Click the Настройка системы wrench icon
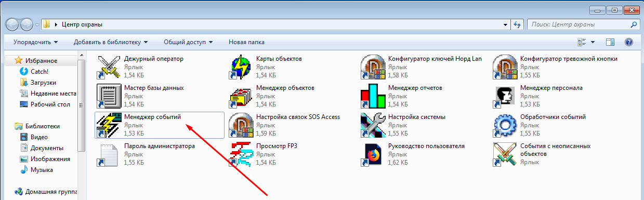644x200 pixels. (373, 125)
